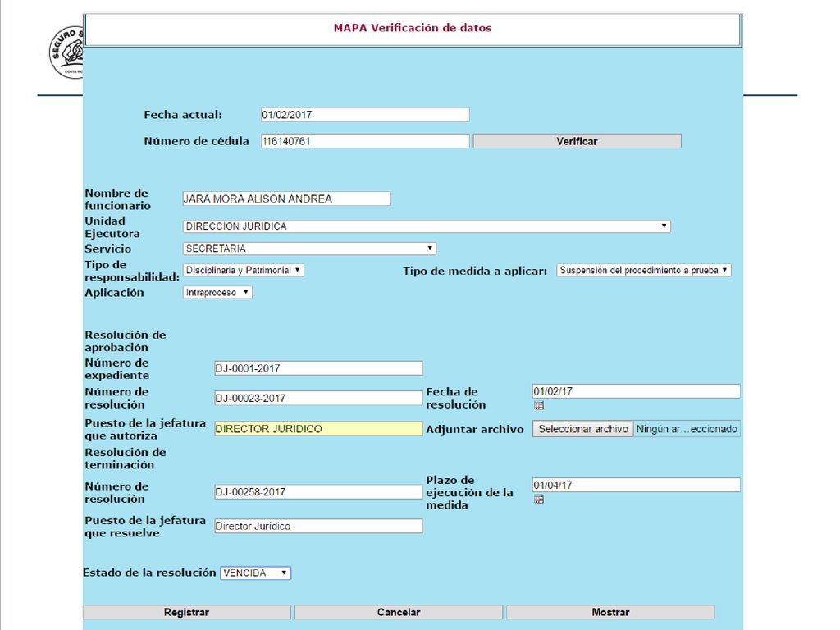Click the Número de expediente field
This screenshot has width=840, height=630.
click(x=319, y=368)
